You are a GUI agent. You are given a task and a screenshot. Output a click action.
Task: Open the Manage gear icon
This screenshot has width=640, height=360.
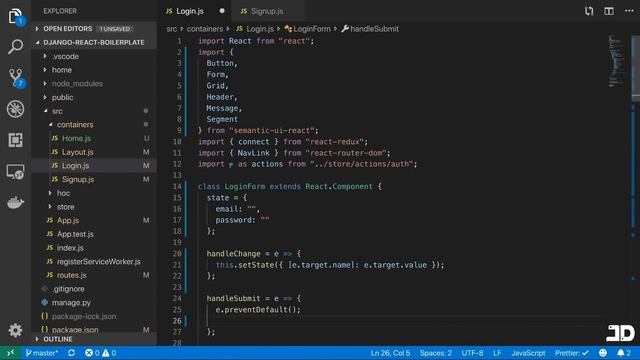16,330
